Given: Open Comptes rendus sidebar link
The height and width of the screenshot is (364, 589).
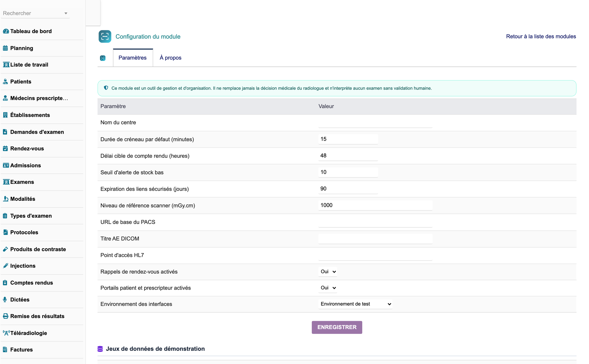Looking at the screenshot, I should pyautogui.click(x=31, y=283).
